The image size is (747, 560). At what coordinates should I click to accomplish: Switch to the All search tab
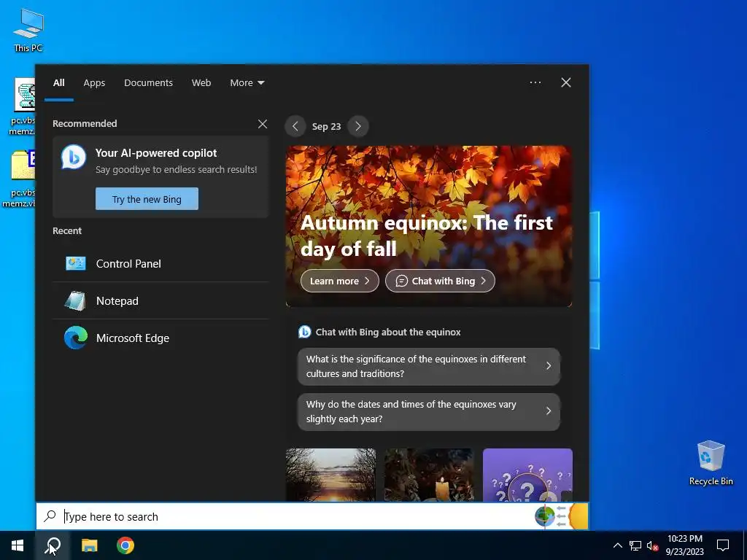[58, 83]
